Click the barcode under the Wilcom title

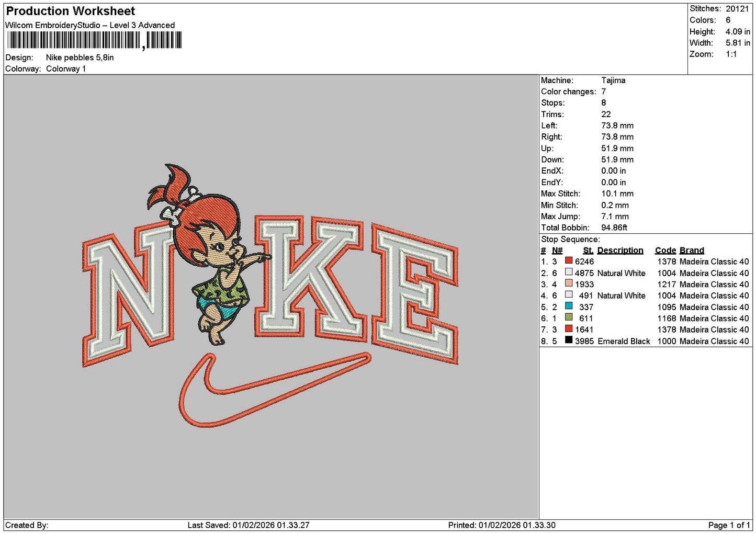pos(94,40)
